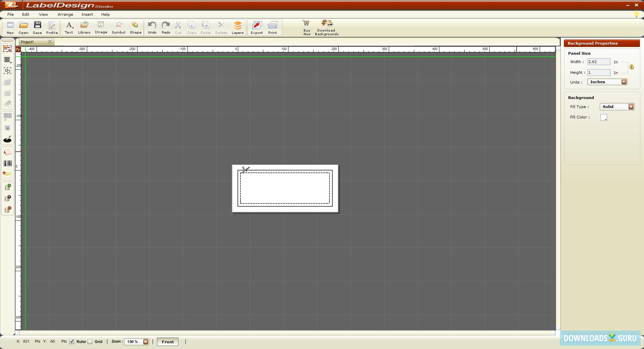Paste from the clipboard
The height and width of the screenshot is (349, 644).
click(206, 28)
